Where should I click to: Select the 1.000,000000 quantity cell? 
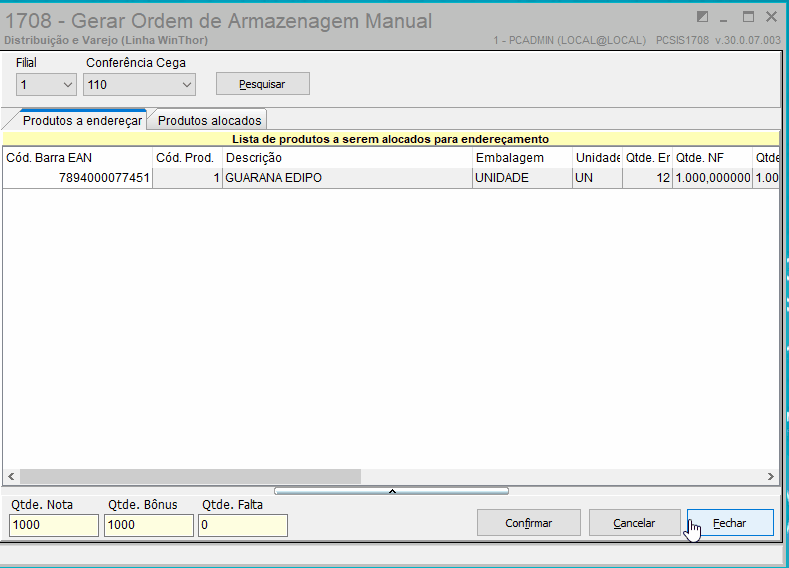713,178
